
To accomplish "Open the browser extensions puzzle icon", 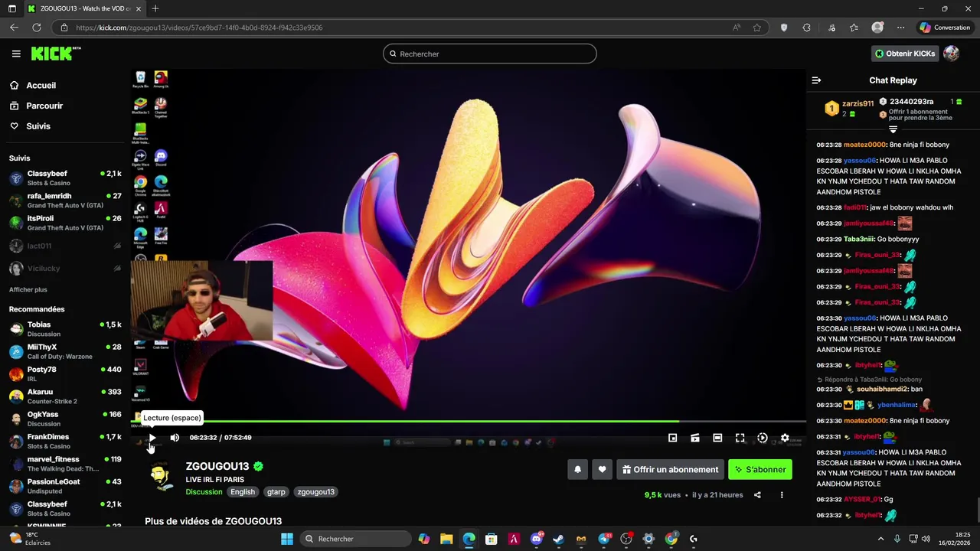I will [806, 28].
